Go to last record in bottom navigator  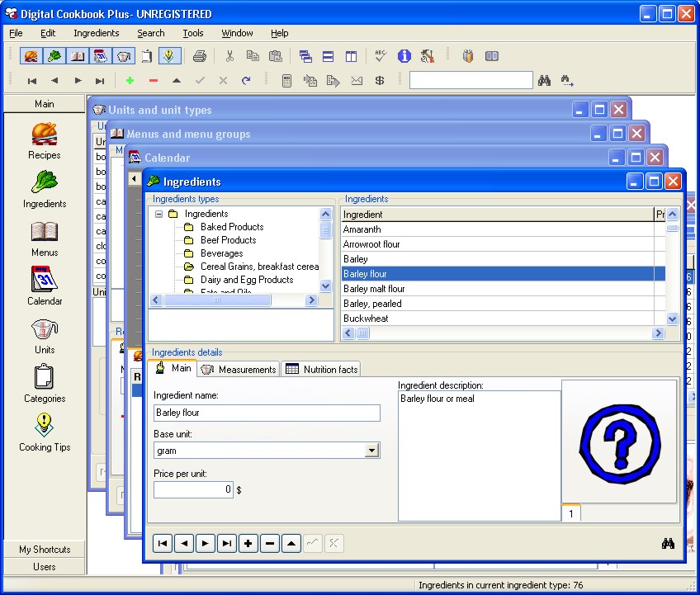pos(227,544)
